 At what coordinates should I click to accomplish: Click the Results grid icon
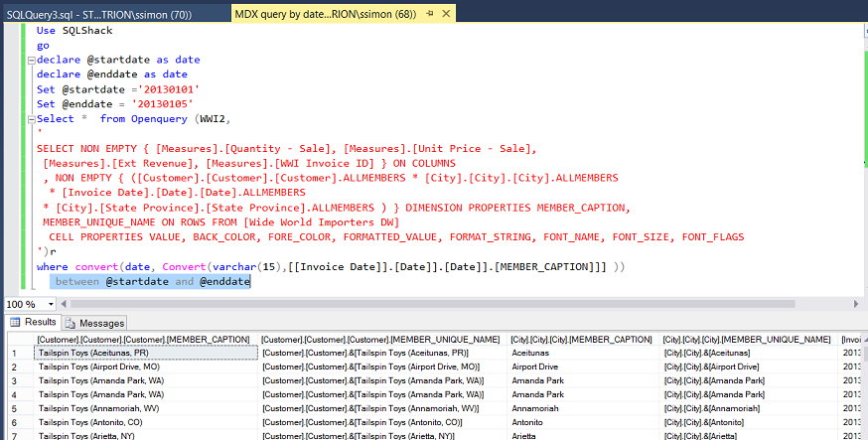pos(16,323)
